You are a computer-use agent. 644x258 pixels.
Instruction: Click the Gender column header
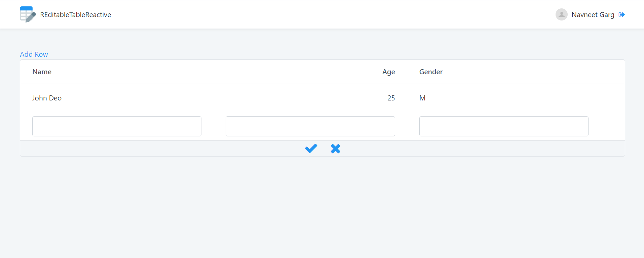click(x=431, y=72)
